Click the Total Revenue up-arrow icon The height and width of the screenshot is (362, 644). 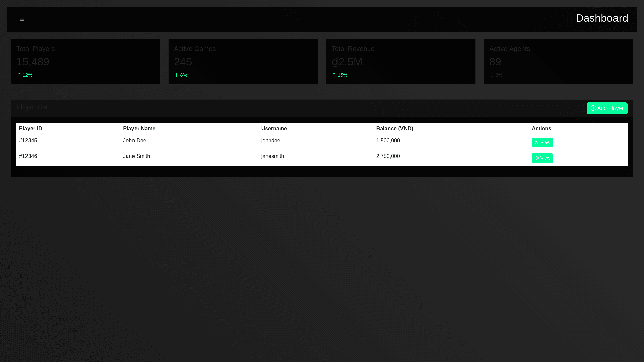[334, 75]
